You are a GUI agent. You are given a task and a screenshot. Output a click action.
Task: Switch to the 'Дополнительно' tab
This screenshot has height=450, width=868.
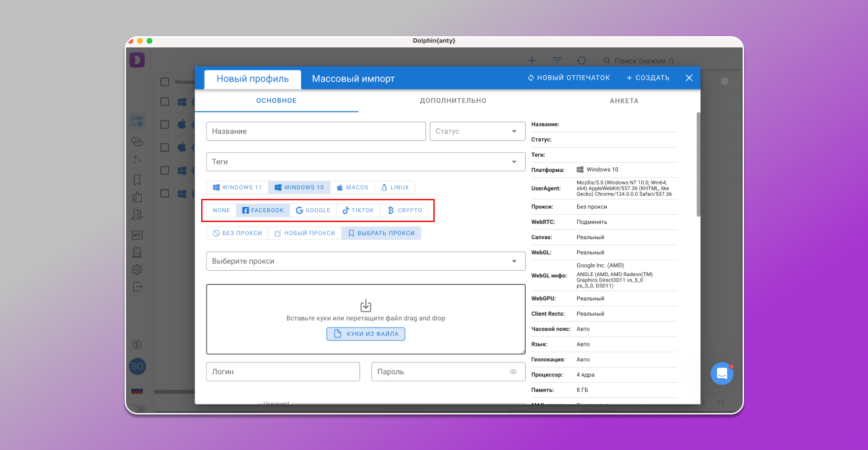[453, 101]
